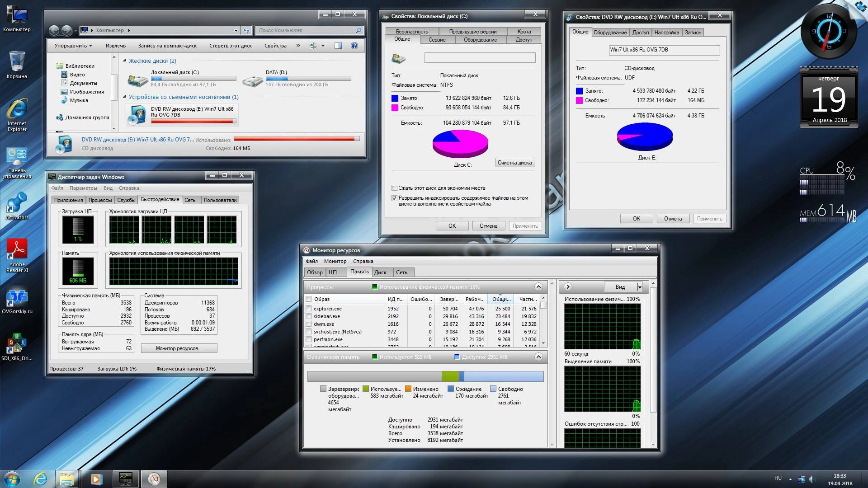Collapse the Процессы section in Resource Monitor
The height and width of the screenshot is (488, 868).
[x=538, y=286]
